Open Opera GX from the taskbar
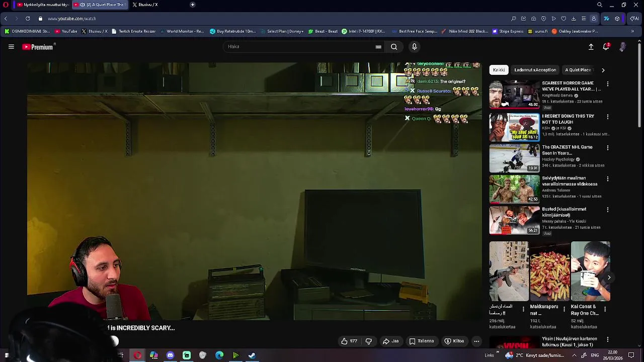 (137, 355)
